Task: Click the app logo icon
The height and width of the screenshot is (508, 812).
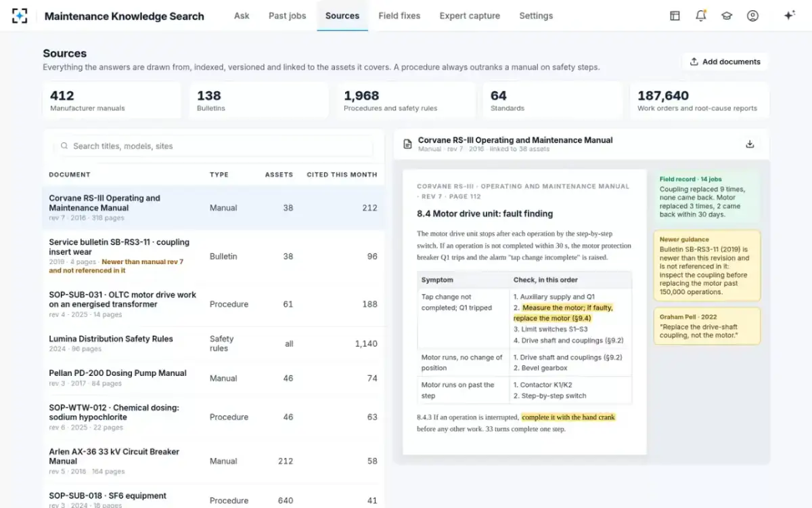Action: point(20,16)
